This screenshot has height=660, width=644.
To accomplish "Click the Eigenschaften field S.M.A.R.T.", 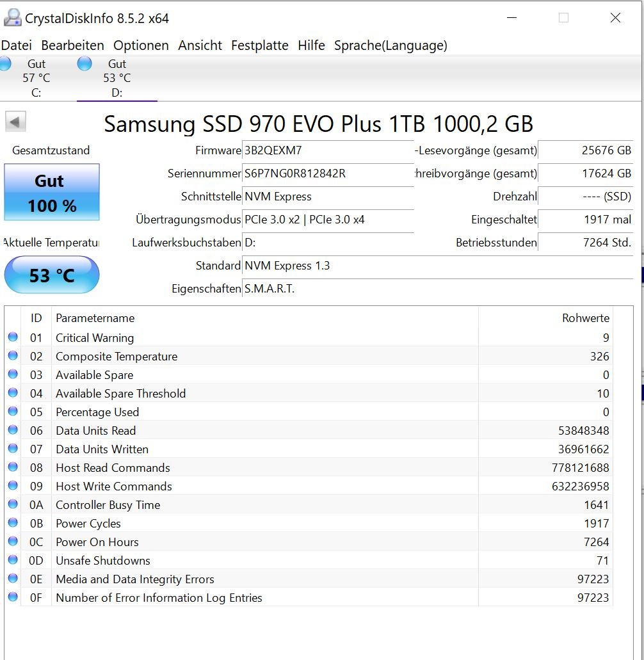I will click(438, 289).
